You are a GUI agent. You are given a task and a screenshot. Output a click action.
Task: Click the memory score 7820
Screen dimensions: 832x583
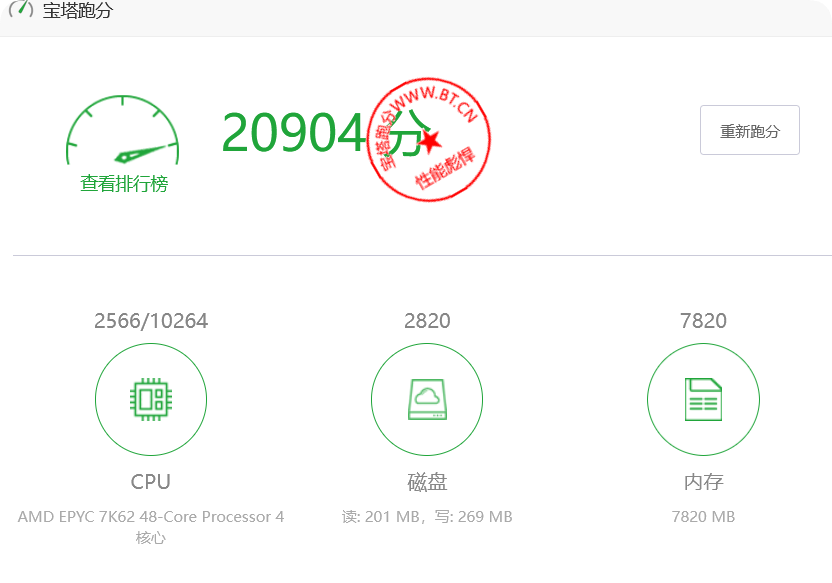703,321
